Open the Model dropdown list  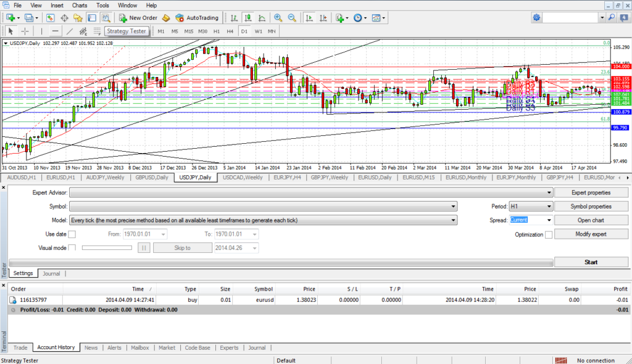point(453,220)
